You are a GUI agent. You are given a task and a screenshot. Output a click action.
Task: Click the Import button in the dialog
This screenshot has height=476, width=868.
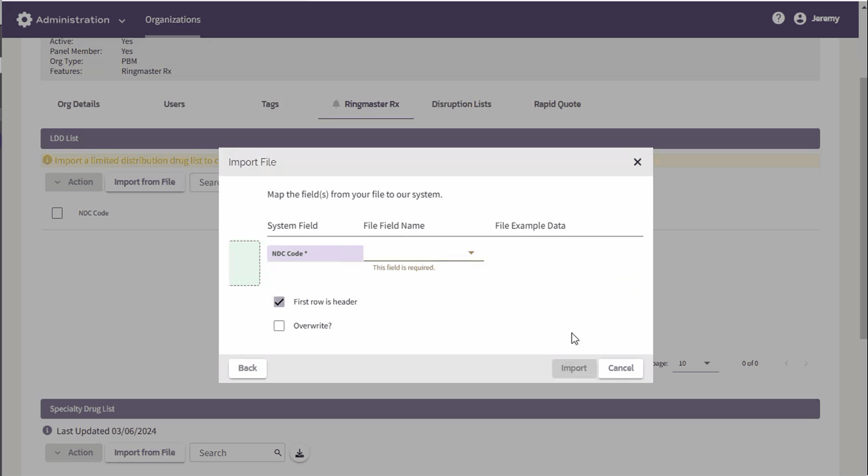574,369
